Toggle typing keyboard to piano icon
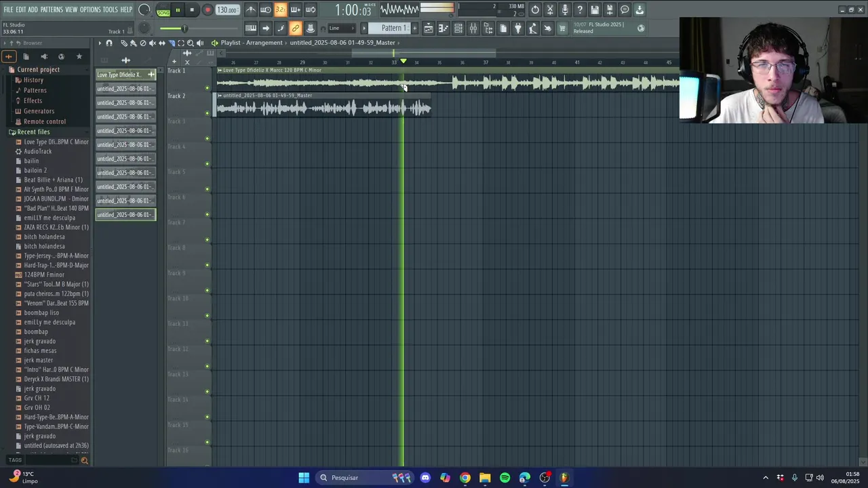This screenshot has height=488, width=868. [x=251, y=28]
